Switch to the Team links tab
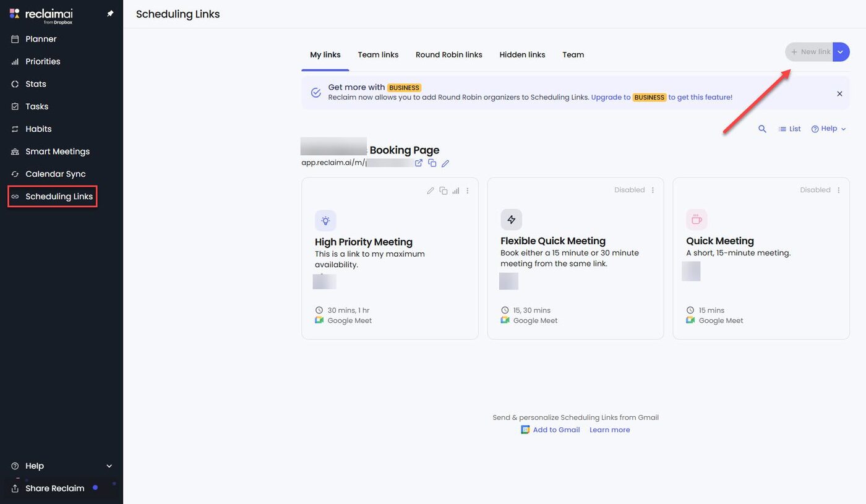This screenshot has width=866, height=504. pos(378,54)
